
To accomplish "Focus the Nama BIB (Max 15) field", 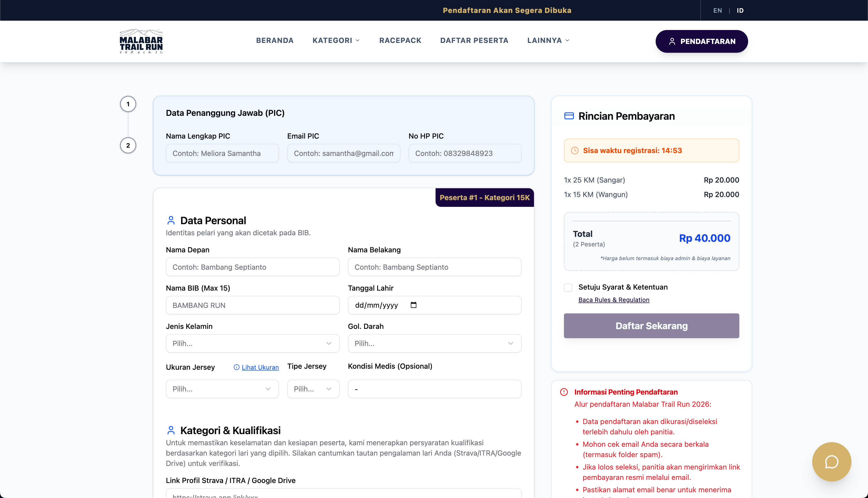I will [253, 305].
